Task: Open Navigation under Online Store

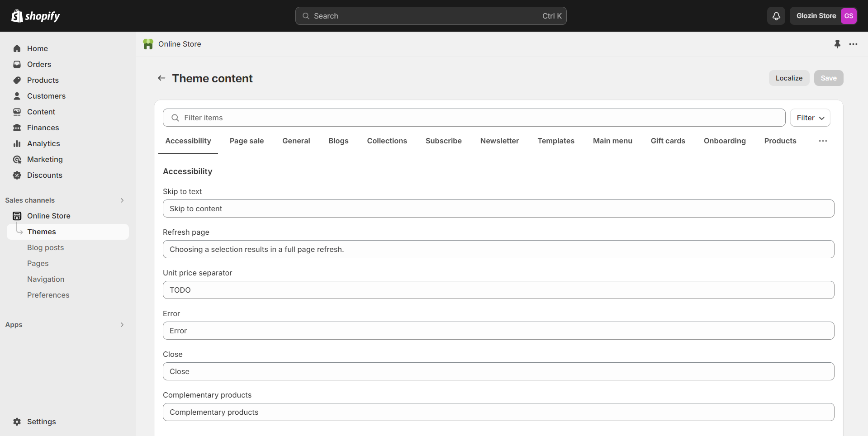Action: point(46,279)
